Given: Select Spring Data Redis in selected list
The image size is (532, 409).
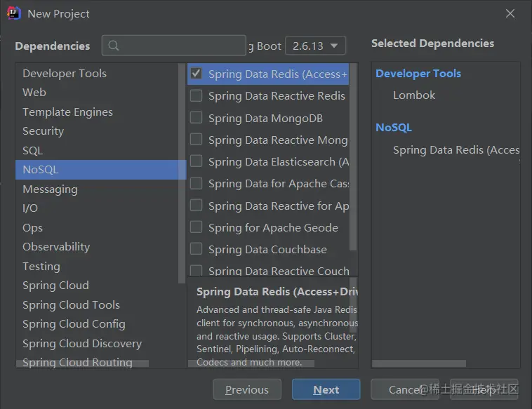Looking at the screenshot, I should (455, 149).
